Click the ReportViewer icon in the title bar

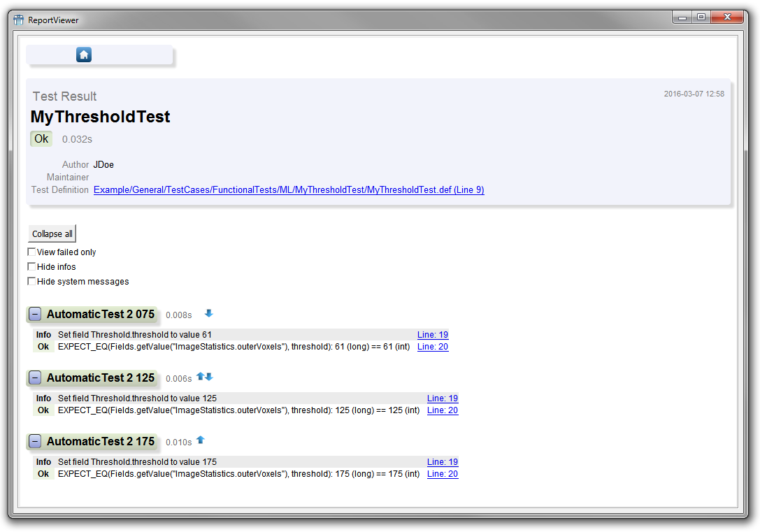click(x=19, y=20)
